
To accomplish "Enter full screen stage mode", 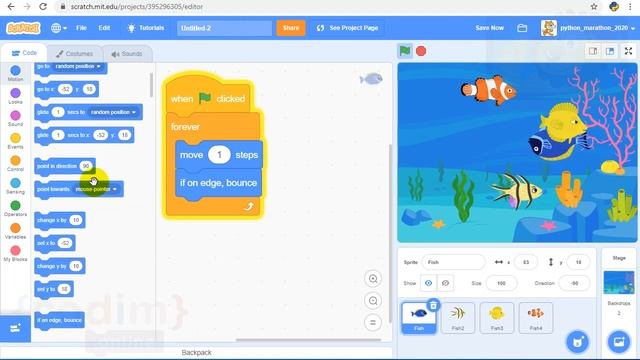I will point(629,51).
